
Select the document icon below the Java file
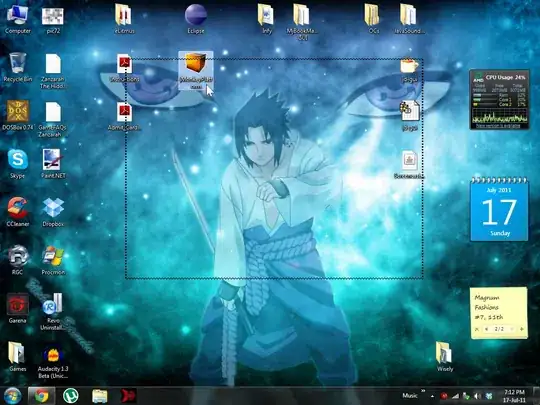tap(409, 164)
